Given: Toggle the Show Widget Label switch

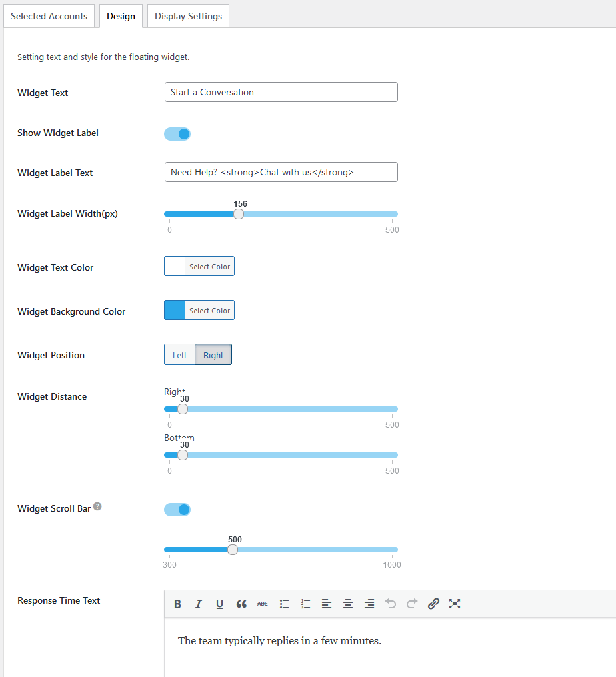Looking at the screenshot, I should pos(177,134).
